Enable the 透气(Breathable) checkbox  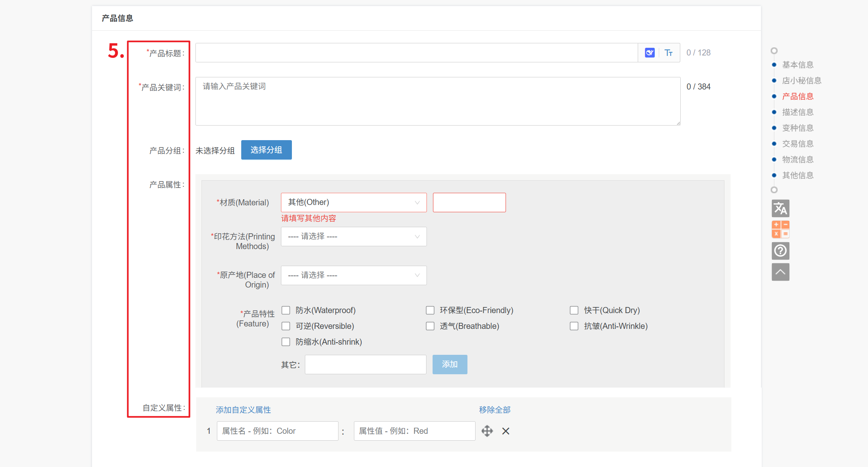click(430, 326)
